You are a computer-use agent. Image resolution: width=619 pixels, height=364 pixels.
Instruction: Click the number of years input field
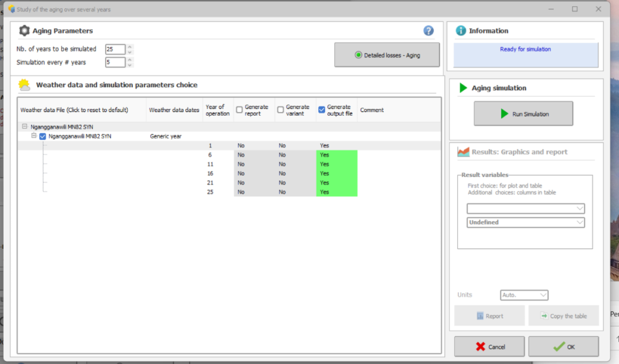click(x=115, y=49)
